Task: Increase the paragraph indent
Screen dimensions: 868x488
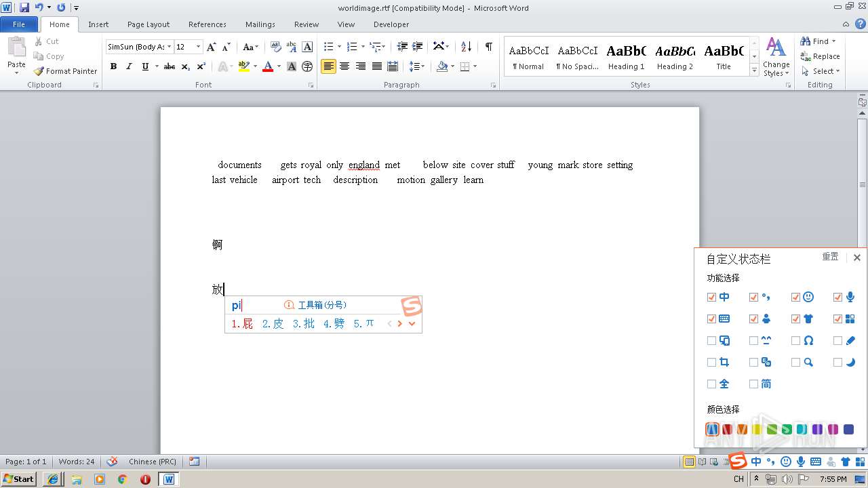Action: coord(418,47)
